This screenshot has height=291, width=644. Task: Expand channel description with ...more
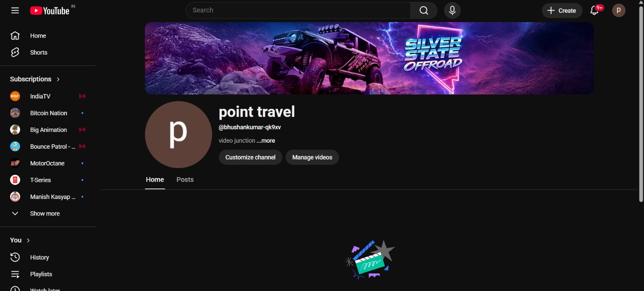click(x=266, y=141)
